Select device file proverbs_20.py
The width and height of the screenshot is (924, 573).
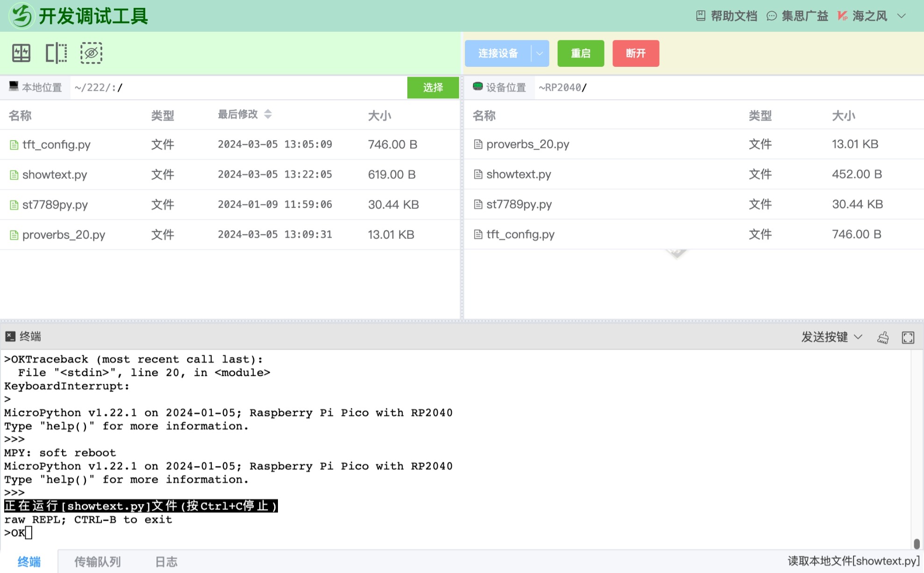(527, 144)
